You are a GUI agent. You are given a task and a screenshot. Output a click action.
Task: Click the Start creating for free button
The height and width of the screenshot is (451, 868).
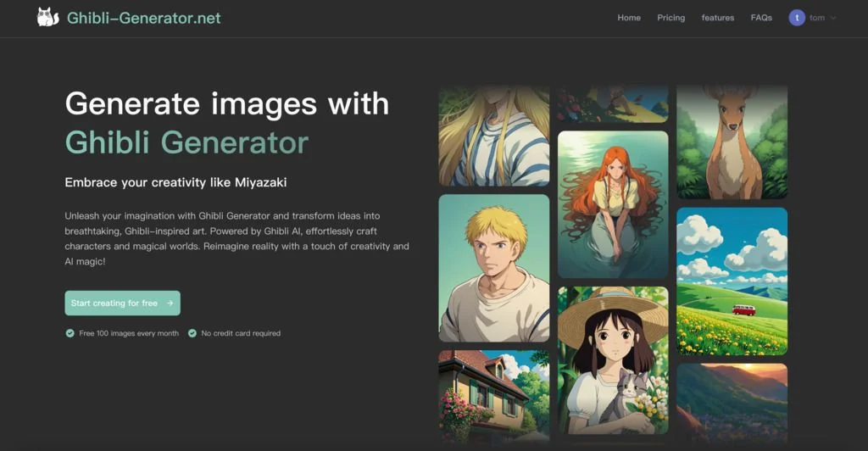point(122,303)
